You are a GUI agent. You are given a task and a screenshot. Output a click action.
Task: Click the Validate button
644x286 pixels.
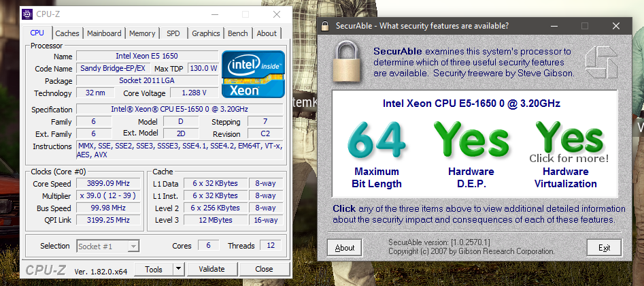pyautogui.click(x=212, y=269)
